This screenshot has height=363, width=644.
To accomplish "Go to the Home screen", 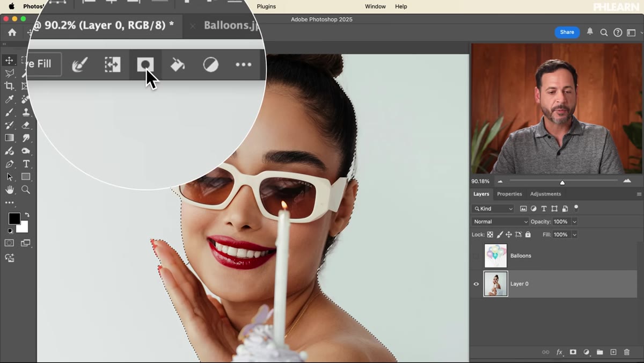I will click(12, 32).
